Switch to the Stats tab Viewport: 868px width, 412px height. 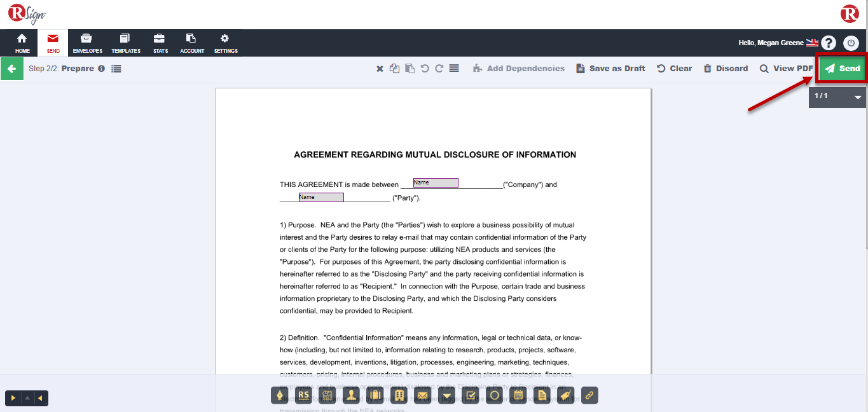pyautogui.click(x=160, y=43)
